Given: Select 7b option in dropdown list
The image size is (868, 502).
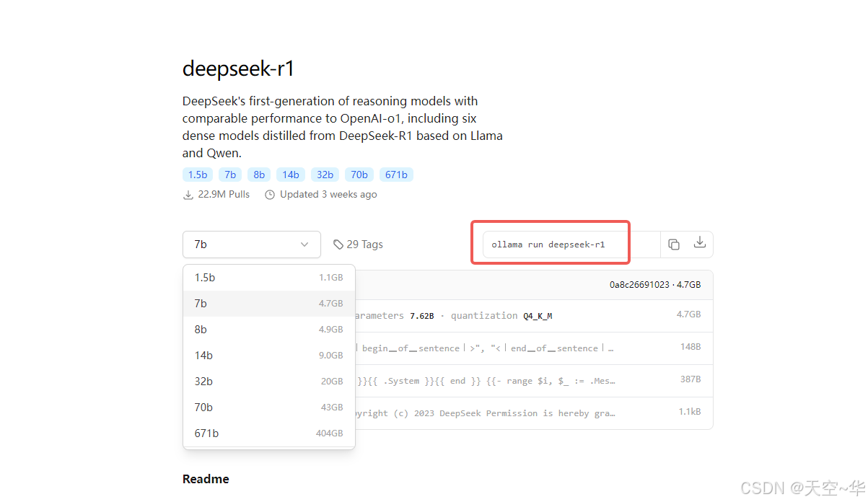Looking at the screenshot, I should (269, 304).
